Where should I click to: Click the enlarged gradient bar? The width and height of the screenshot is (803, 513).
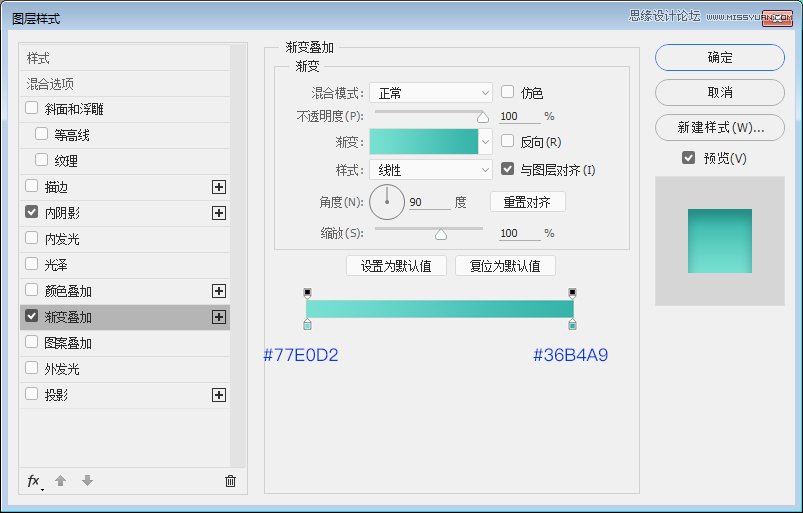440,309
